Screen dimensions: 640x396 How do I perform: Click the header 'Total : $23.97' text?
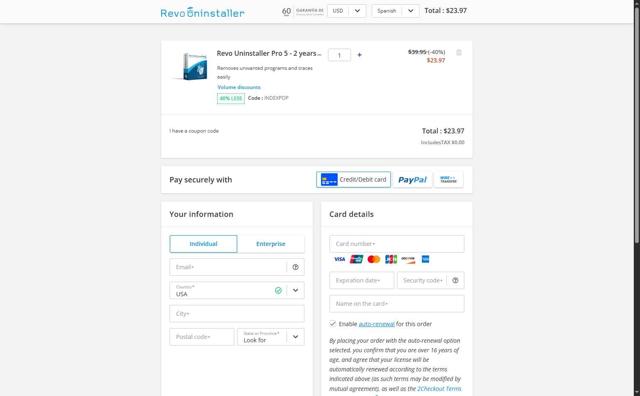(445, 11)
